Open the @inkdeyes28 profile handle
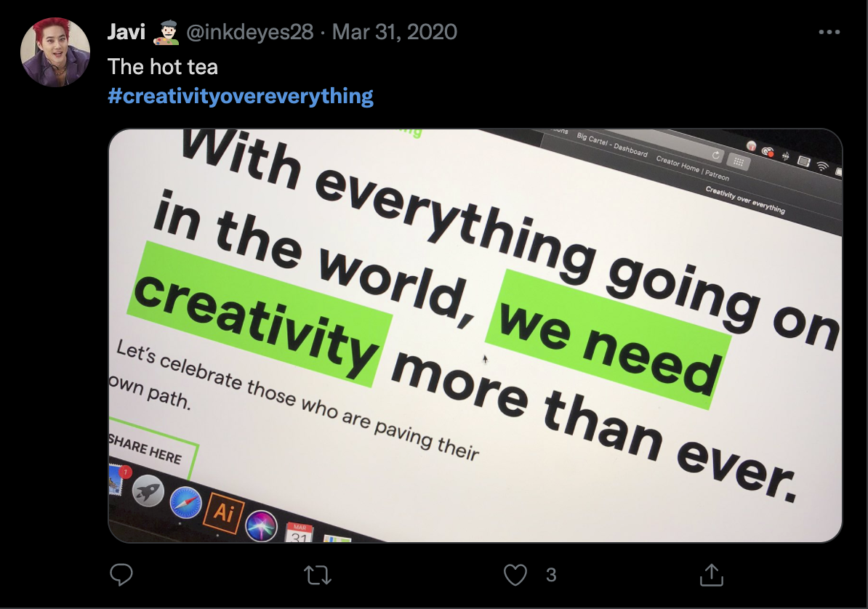The image size is (868, 609). coord(249,32)
